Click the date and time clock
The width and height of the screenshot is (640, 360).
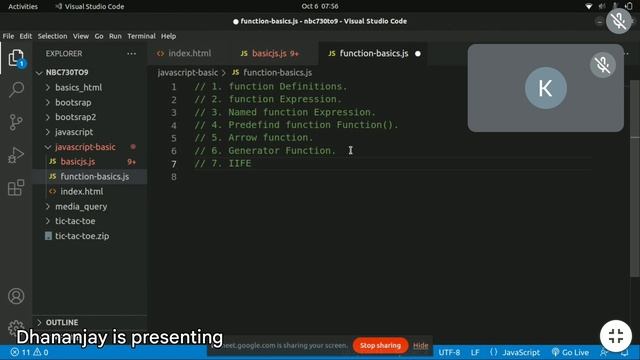click(320, 6)
